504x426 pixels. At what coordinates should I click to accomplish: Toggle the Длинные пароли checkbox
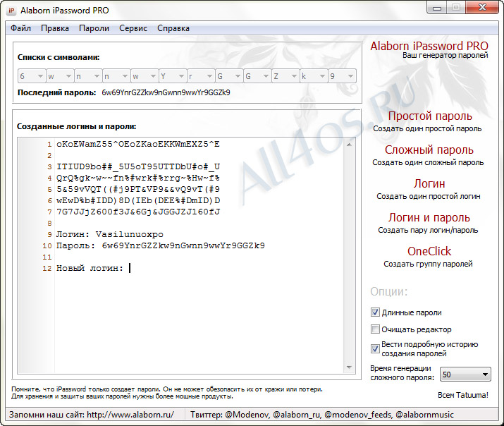[x=375, y=312]
